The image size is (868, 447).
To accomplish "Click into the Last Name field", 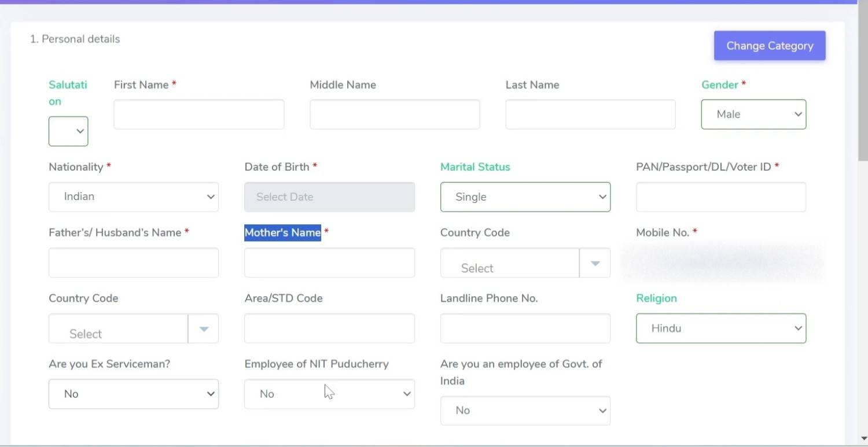I will coord(590,114).
